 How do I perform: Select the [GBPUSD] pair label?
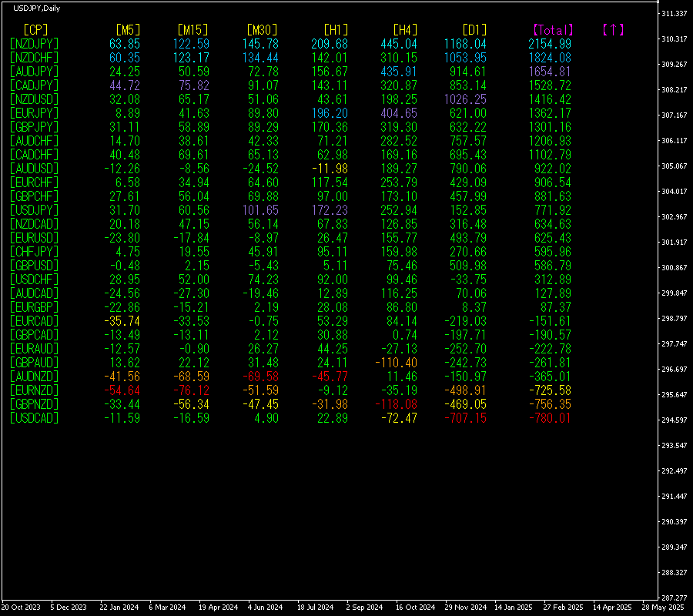(34, 266)
